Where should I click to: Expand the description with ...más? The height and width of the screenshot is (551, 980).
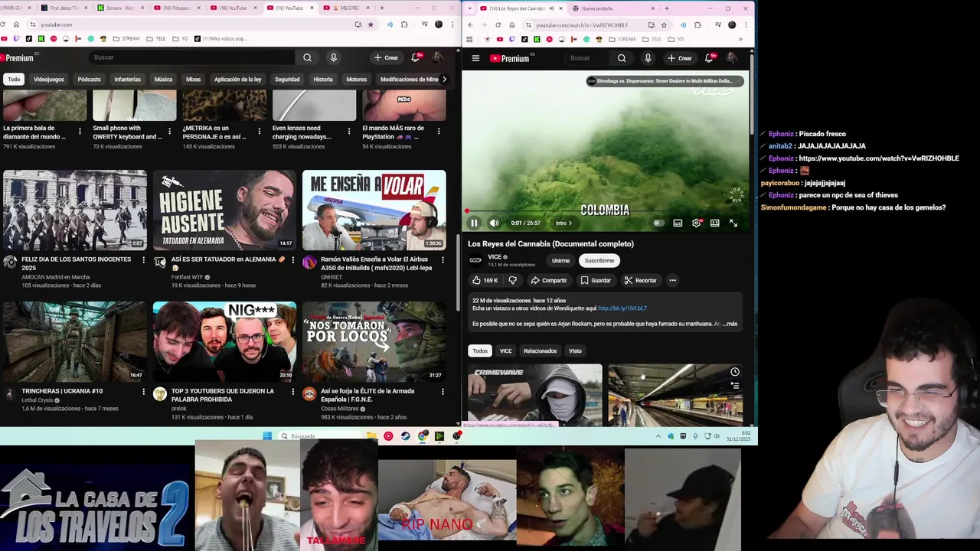tap(730, 324)
